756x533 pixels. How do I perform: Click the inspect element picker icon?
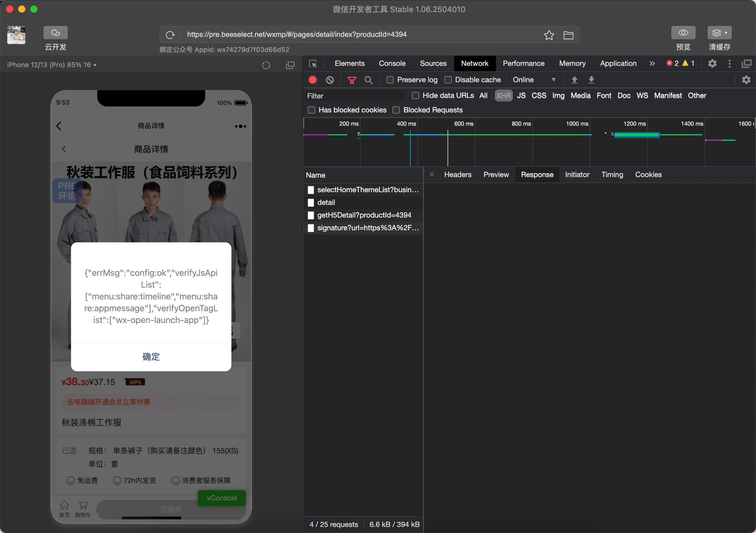[x=313, y=63]
